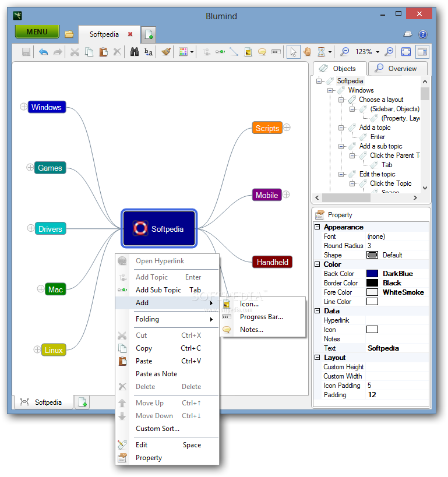Click the Add Notes speech bubble icon
Image resolution: width=448 pixels, height=477 pixels.
(262, 52)
